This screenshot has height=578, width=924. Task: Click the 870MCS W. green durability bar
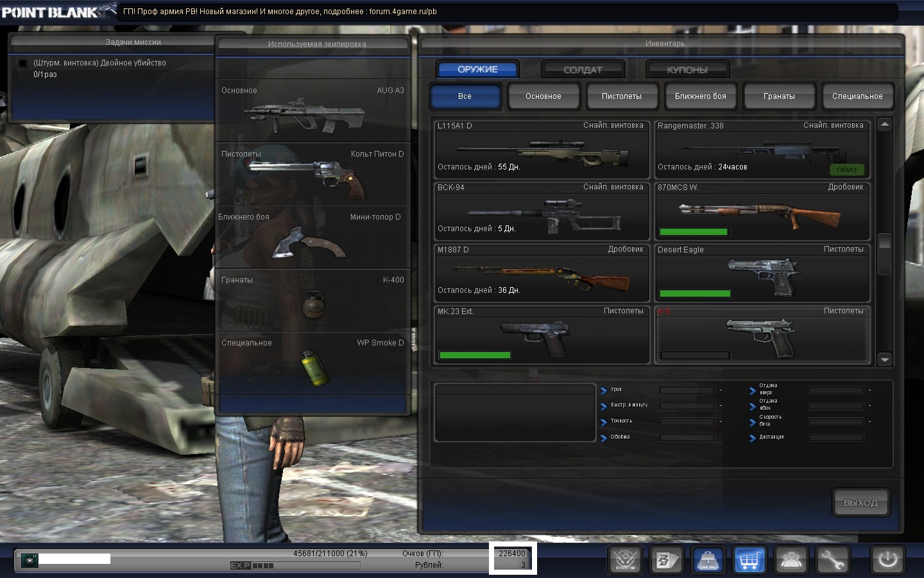click(694, 232)
